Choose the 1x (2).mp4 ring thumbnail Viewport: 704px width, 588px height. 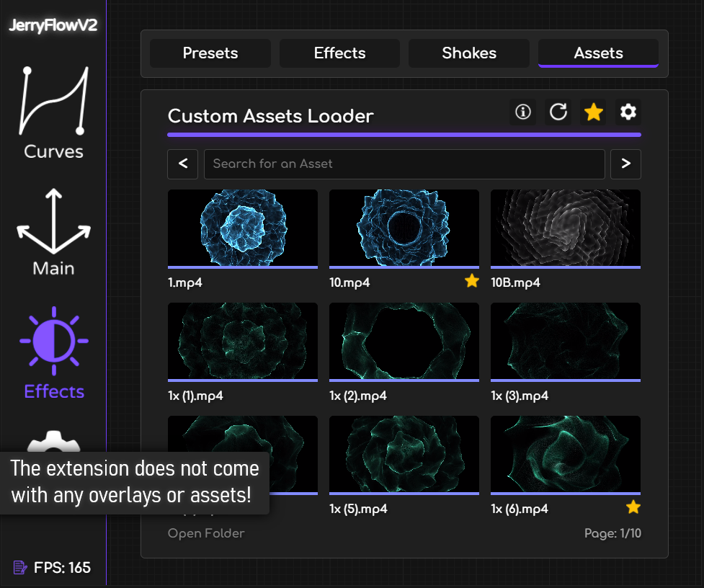(x=404, y=341)
